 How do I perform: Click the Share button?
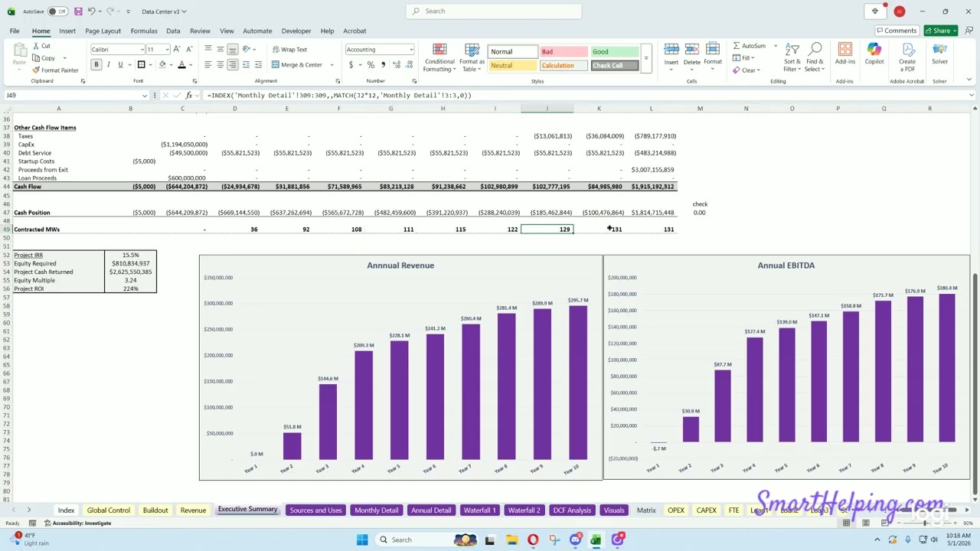(941, 31)
